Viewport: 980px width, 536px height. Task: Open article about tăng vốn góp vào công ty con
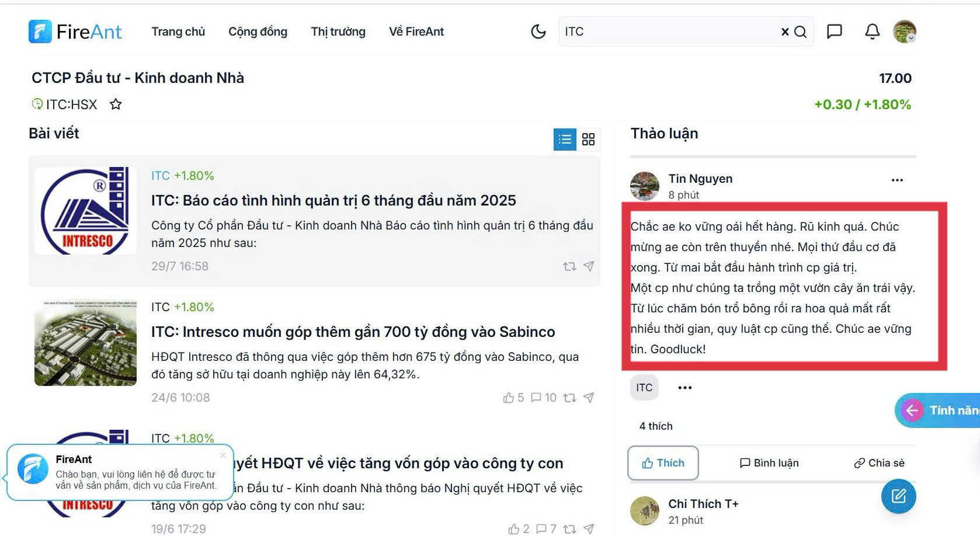pos(397,463)
